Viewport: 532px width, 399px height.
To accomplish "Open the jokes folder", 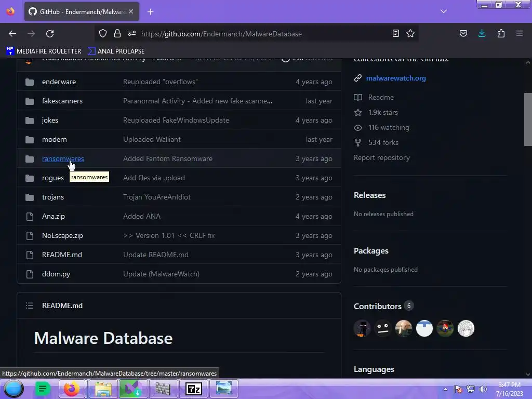I will [50, 120].
